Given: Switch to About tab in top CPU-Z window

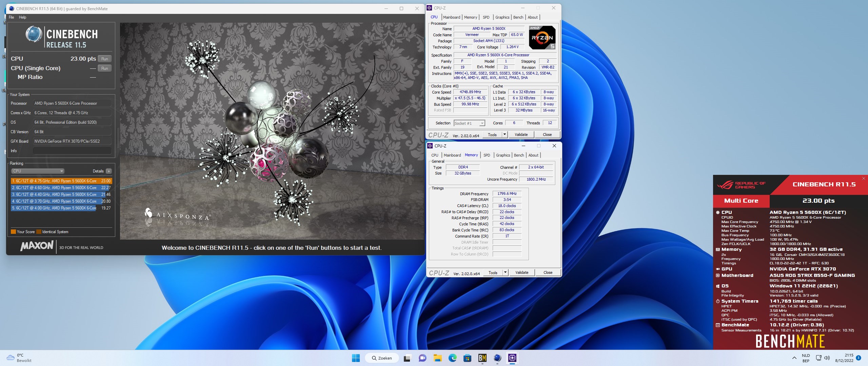Looking at the screenshot, I should click(533, 17).
